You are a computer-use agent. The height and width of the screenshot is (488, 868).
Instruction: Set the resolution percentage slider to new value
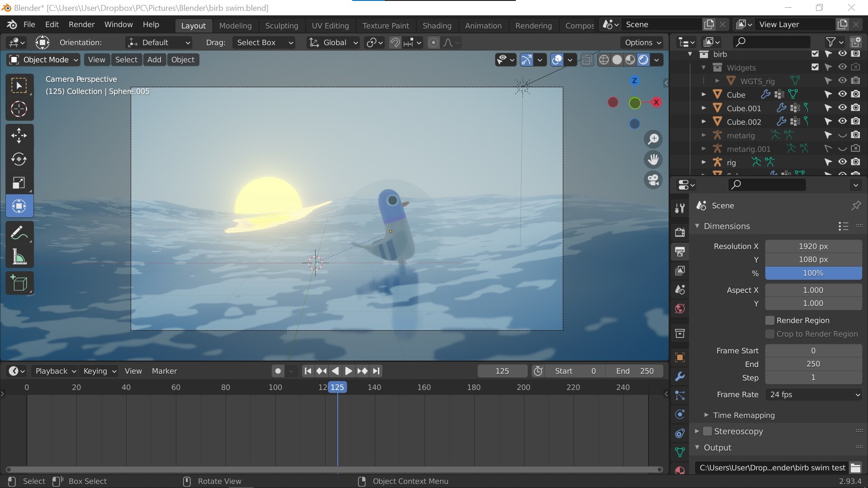pos(812,273)
